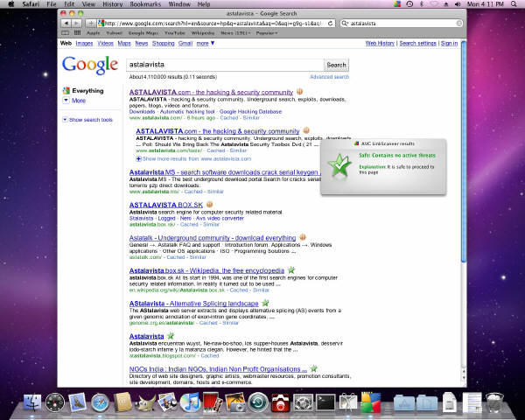Open Time Machine menu bar icon
This screenshot has width=525, height=420.
tap(409, 4)
